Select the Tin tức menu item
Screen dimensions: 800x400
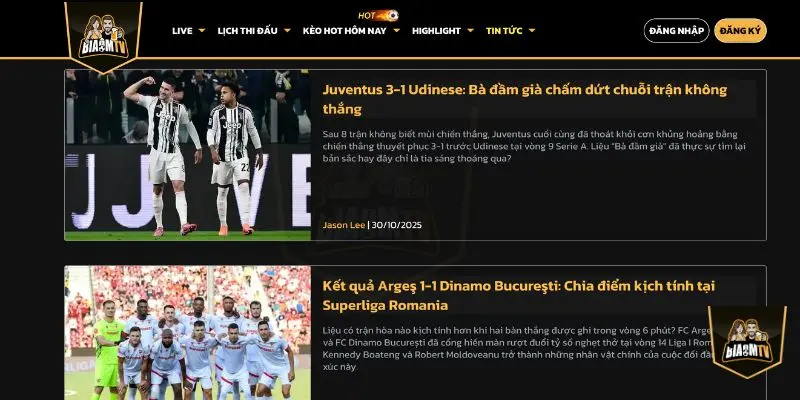504,31
